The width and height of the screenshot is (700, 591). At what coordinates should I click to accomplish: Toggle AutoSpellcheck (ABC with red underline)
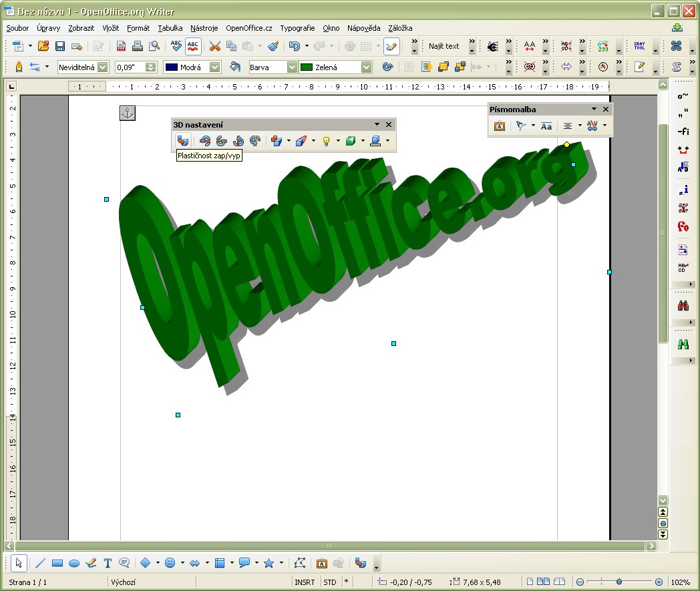[193, 45]
